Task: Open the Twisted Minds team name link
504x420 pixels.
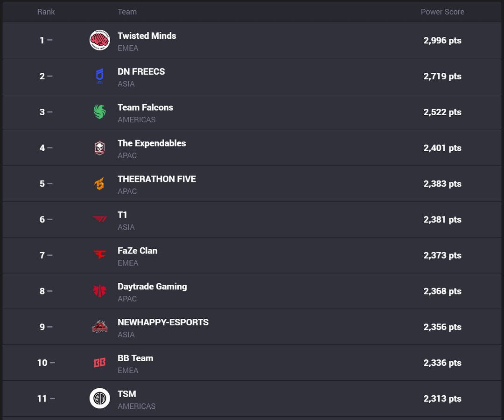Action: click(147, 36)
